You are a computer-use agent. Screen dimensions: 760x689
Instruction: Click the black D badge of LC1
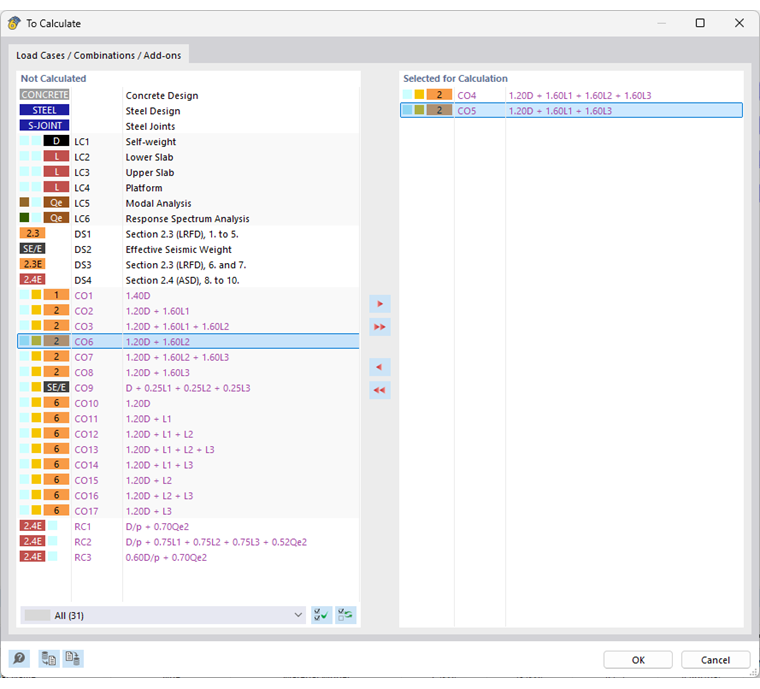pyautogui.click(x=56, y=141)
